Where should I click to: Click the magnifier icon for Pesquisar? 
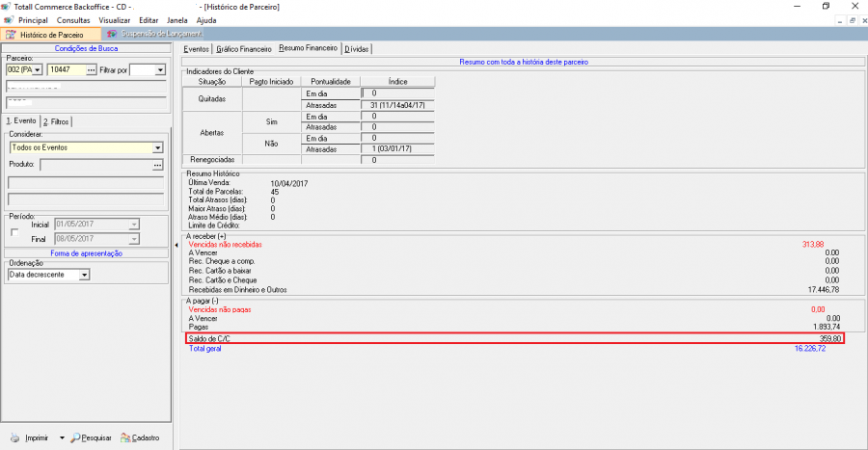pyautogui.click(x=77, y=437)
